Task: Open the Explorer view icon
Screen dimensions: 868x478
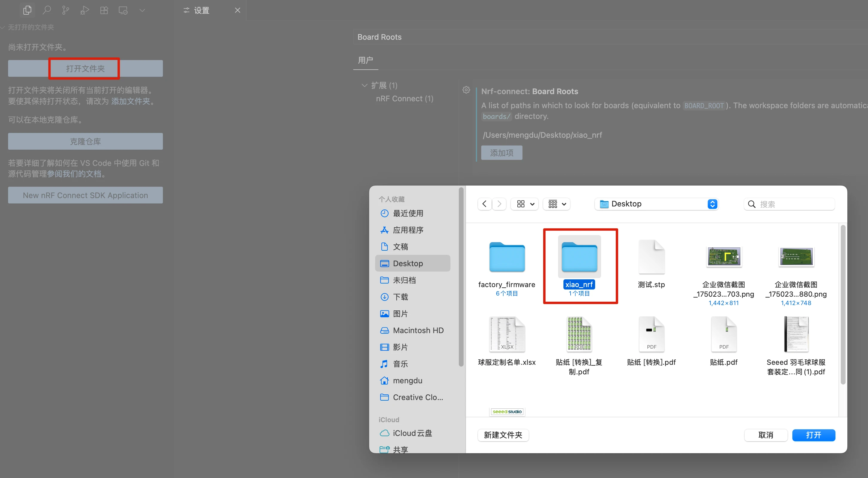Action: (27, 10)
